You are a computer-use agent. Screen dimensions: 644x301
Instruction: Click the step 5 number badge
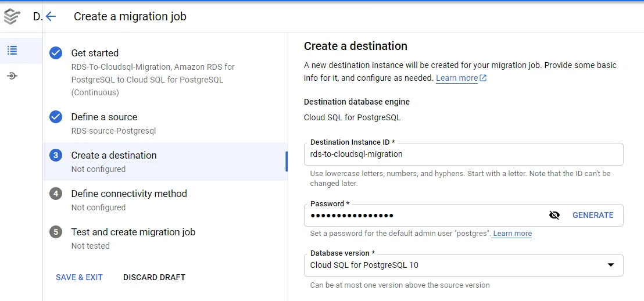click(56, 232)
